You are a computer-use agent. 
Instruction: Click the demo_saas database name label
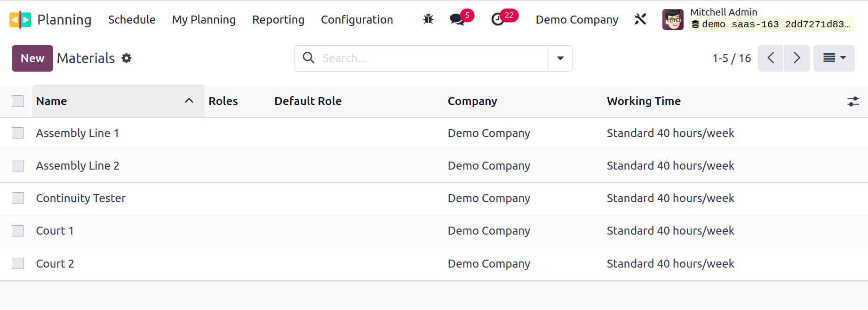point(772,24)
